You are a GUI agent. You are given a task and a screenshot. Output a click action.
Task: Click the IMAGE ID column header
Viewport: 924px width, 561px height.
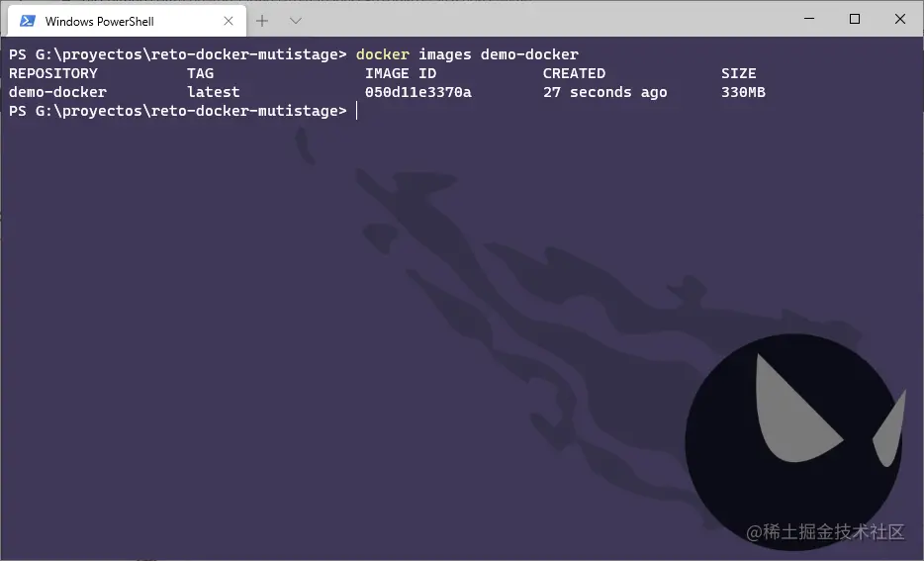(x=401, y=73)
